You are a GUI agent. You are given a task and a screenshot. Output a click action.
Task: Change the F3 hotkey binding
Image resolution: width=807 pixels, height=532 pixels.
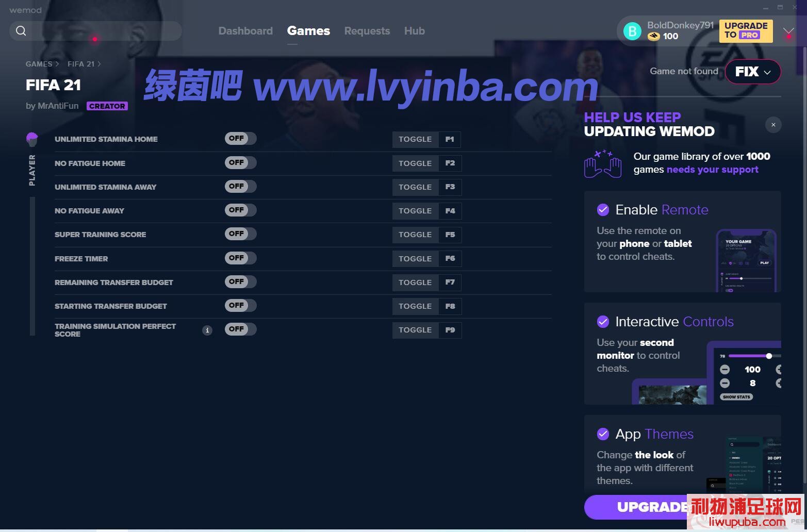(450, 187)
